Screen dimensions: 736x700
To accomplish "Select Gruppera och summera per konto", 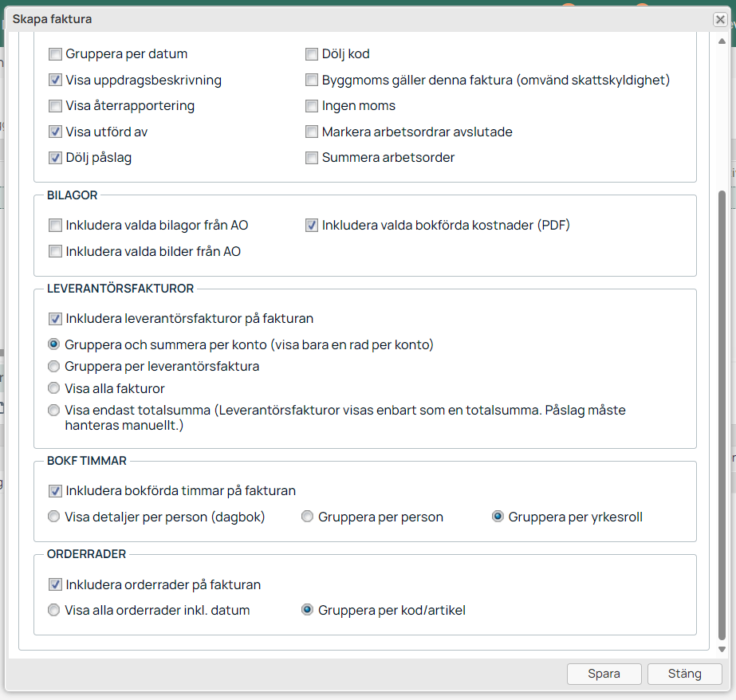I will coord(54,344).
